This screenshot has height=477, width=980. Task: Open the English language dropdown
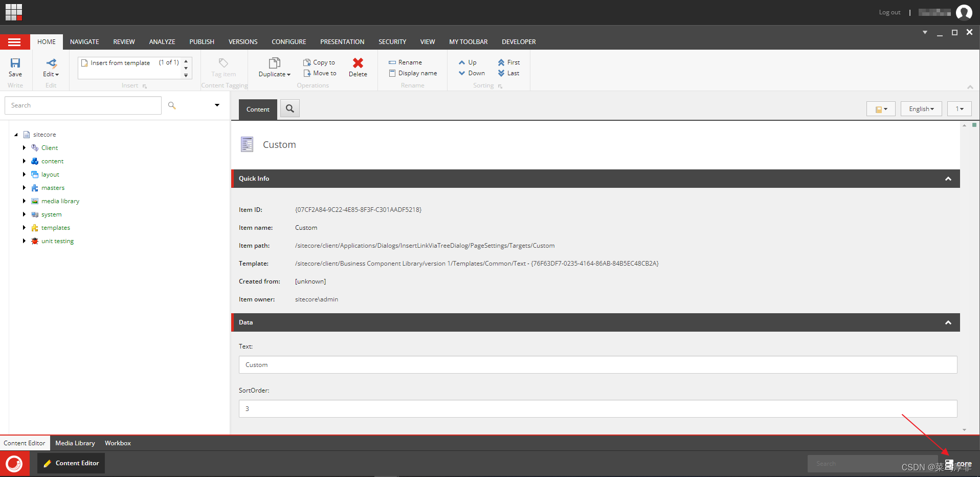(x=921, y=109)
